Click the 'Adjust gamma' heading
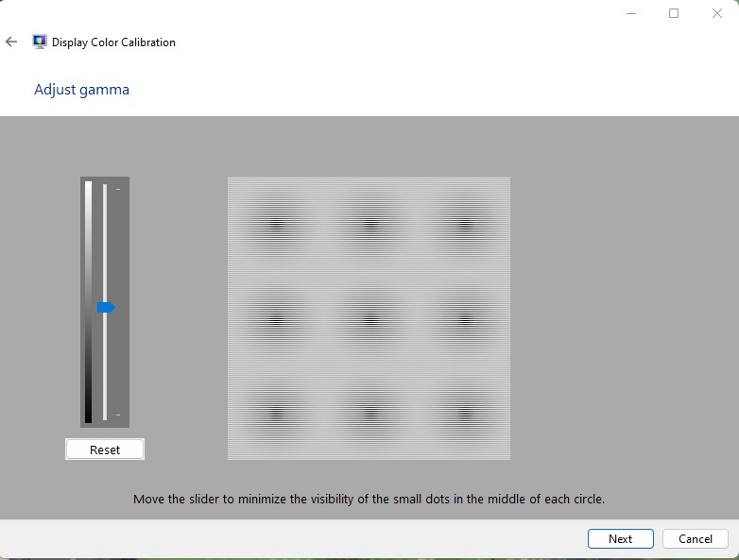 tap(81, 90)
